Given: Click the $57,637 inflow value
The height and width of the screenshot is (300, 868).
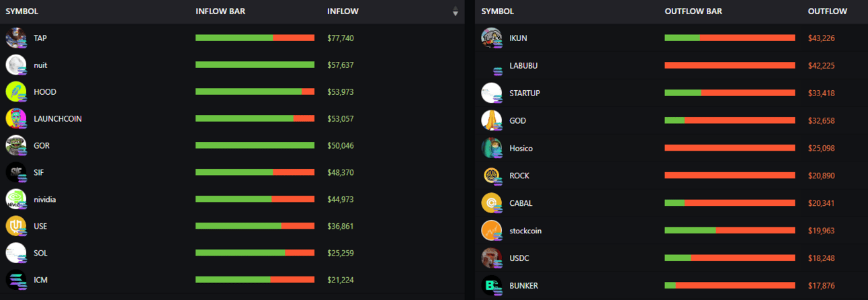Looking at the screenshot, I should [341, 65].
